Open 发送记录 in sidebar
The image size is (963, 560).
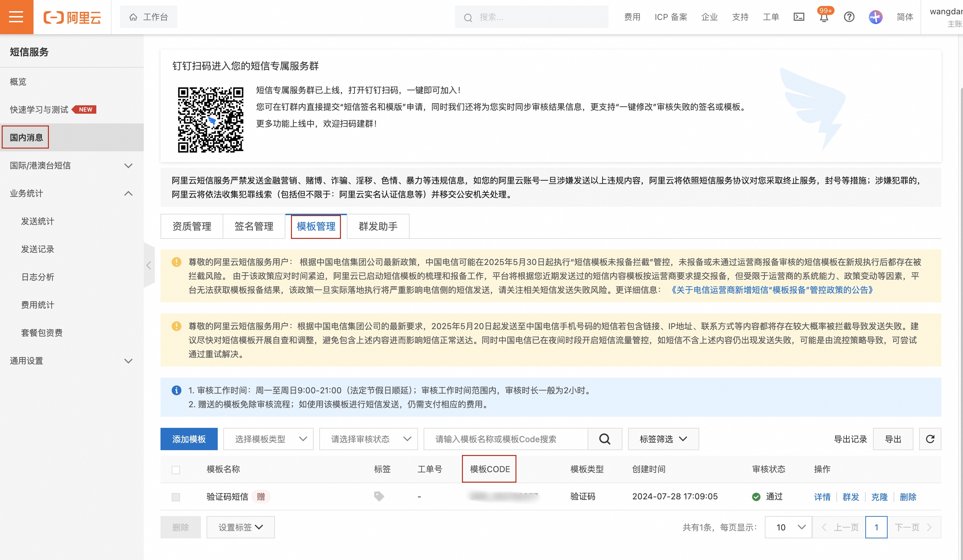[72, 249]
